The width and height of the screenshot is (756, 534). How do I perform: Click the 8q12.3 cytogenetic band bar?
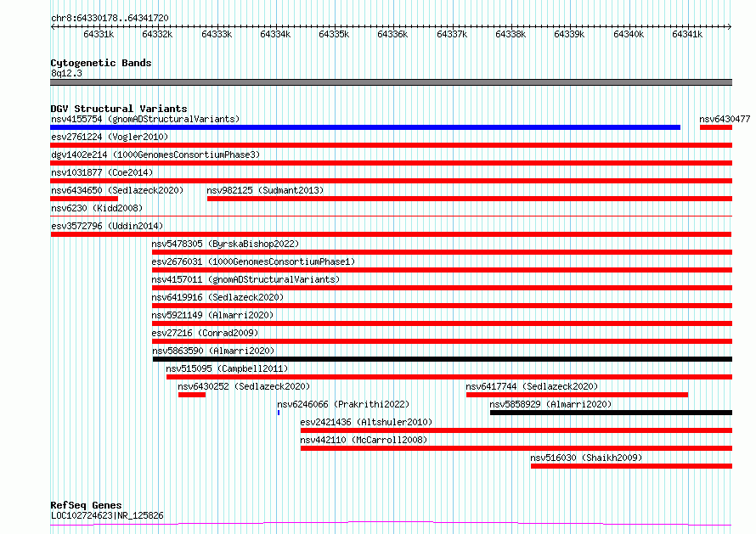(x=391, y=82)
